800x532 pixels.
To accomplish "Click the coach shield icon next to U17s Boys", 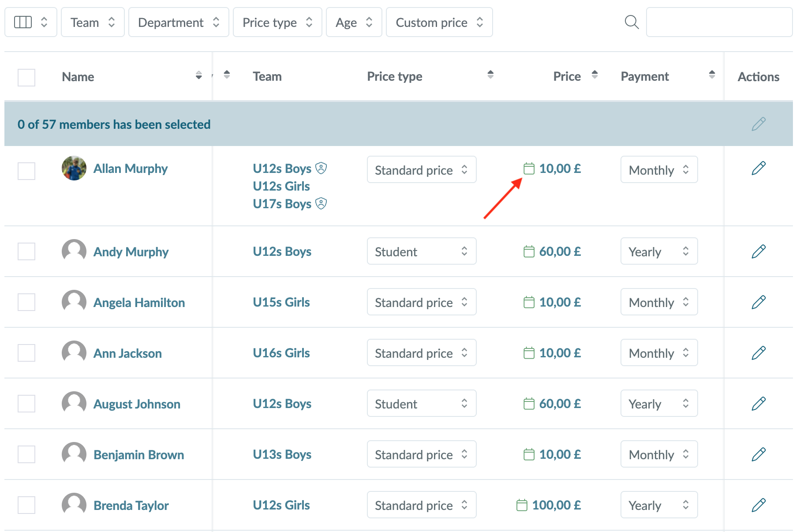I will [321, 204].
